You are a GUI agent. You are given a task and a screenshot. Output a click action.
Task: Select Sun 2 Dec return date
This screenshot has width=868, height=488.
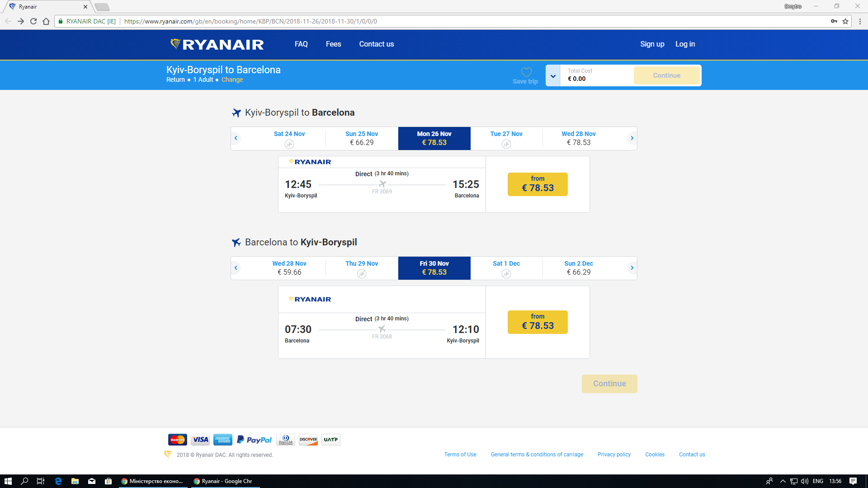[x=578, y=268]
